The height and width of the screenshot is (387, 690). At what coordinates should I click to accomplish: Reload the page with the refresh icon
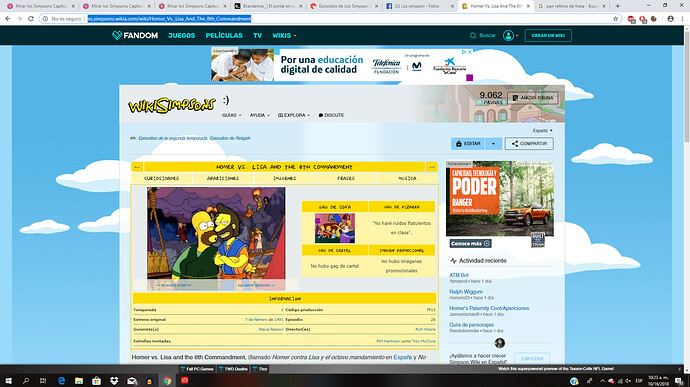coord(31,19)
